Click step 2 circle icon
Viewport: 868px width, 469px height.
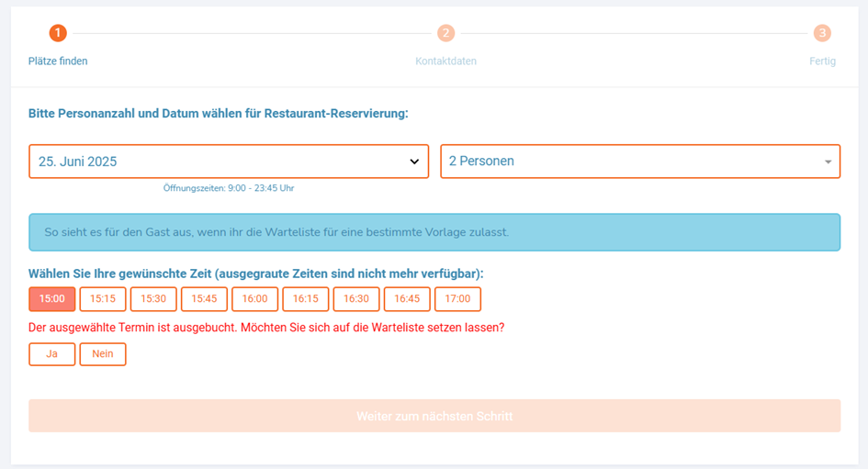[x=445, y=34]
